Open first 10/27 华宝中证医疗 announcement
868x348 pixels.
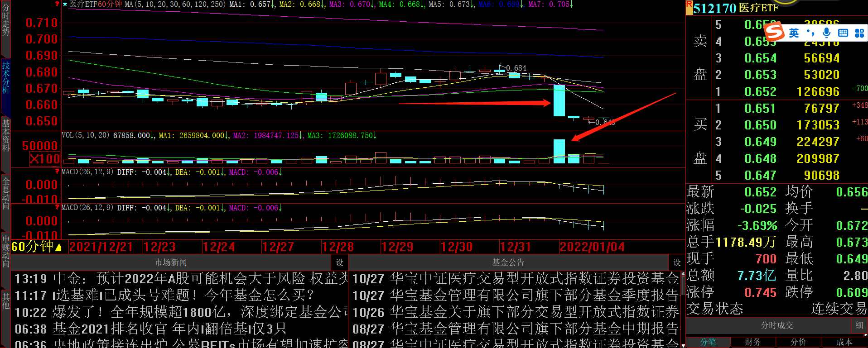click(516, 278)
